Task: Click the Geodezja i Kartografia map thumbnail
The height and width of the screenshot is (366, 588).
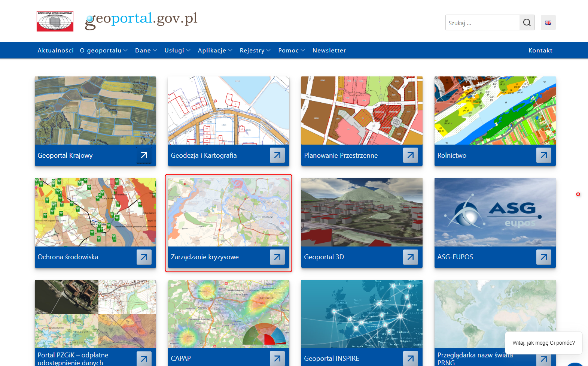Action: point(229,111)
